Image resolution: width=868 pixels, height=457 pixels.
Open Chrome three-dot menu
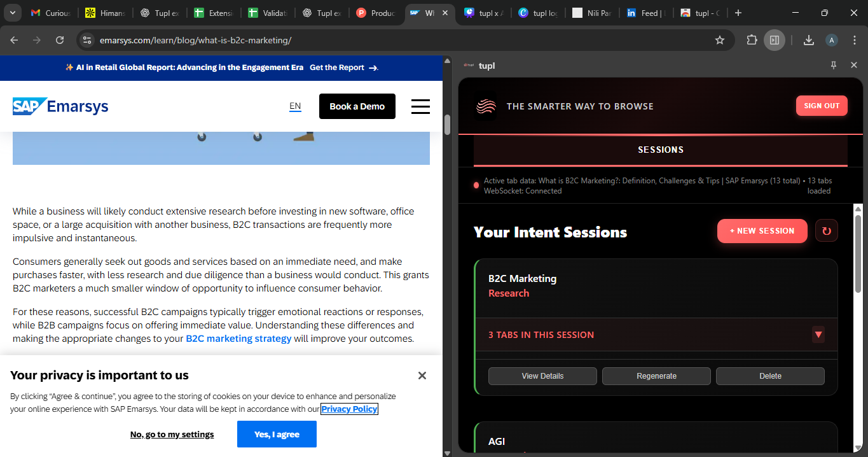click(x=854, y=40)
